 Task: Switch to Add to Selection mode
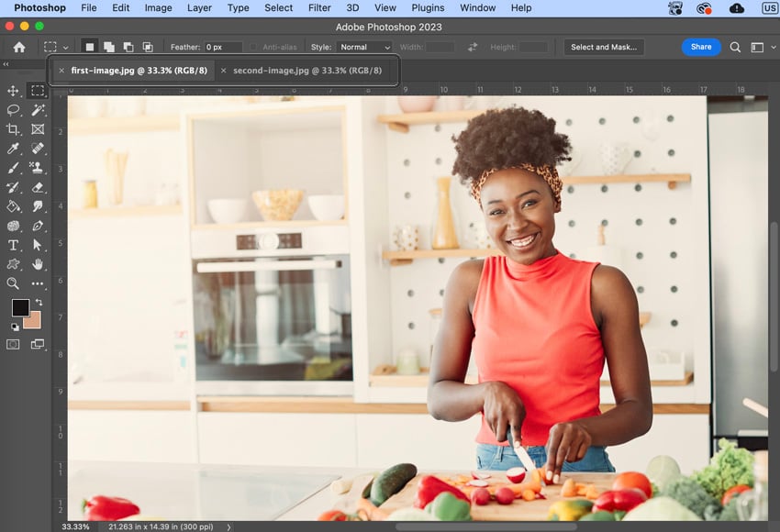(x=109, y=47)
